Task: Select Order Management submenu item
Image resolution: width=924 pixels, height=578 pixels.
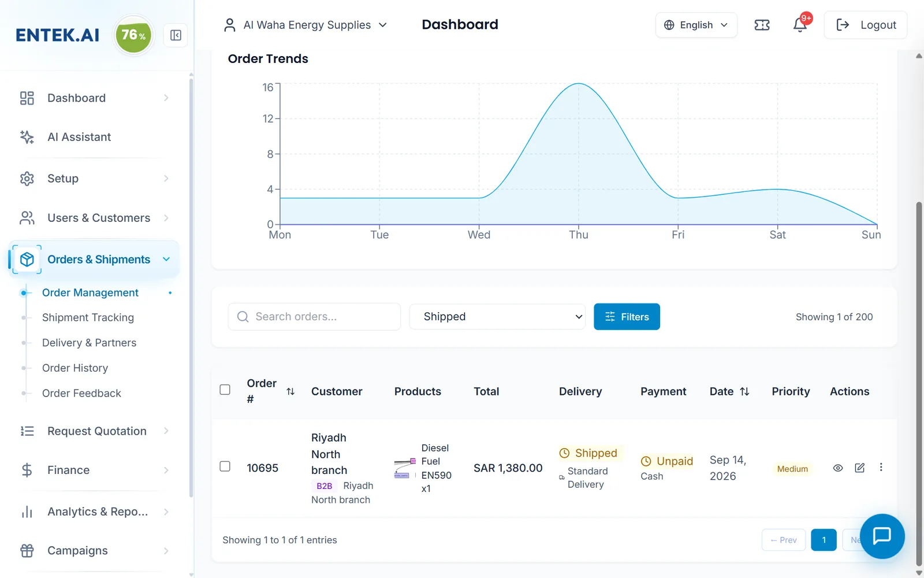Action: point(90,293)
